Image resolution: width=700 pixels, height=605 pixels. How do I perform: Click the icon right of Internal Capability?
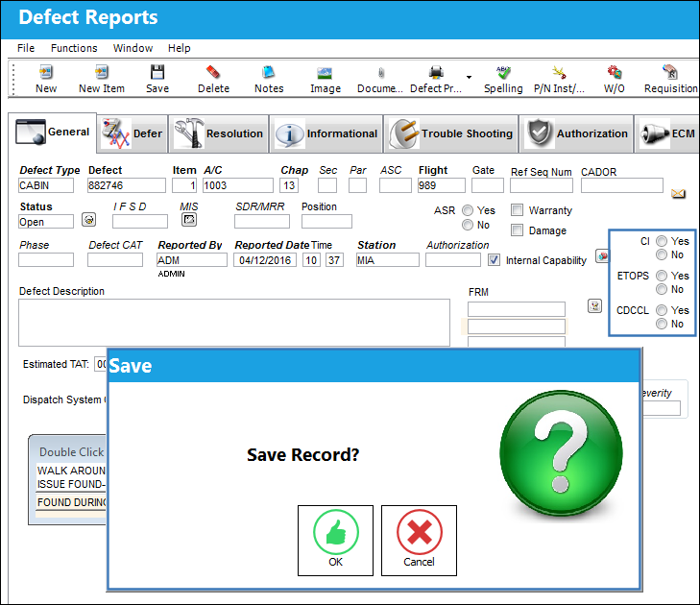click(602, 256)
